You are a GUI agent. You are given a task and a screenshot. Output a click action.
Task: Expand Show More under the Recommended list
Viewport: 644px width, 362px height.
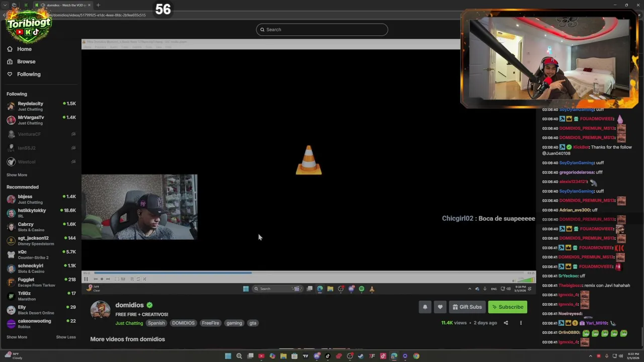(x=17, y=337)
